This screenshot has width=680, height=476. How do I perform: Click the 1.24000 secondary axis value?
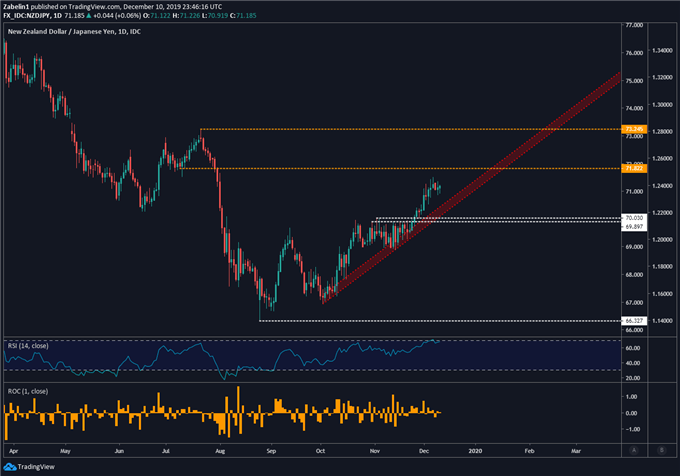(x=662, y=186)
